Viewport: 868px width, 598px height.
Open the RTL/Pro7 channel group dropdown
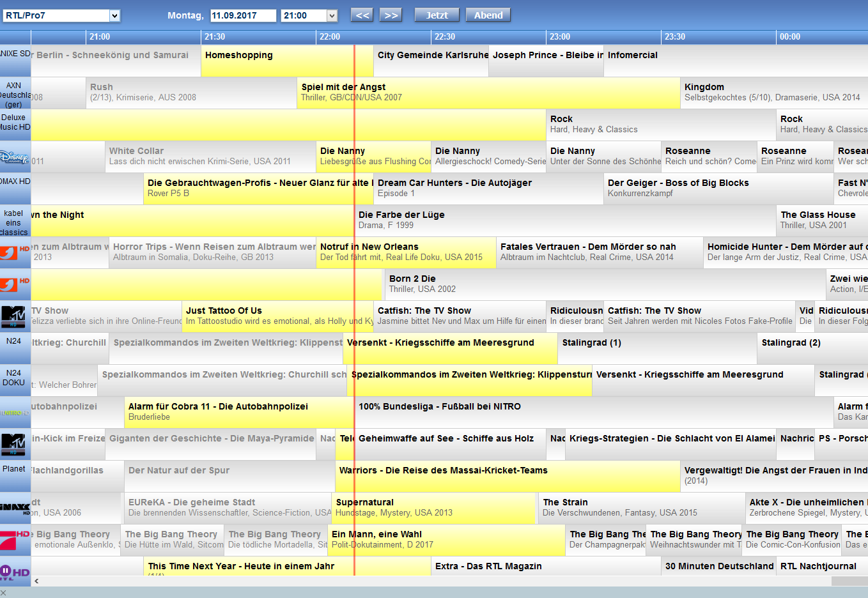61,15
